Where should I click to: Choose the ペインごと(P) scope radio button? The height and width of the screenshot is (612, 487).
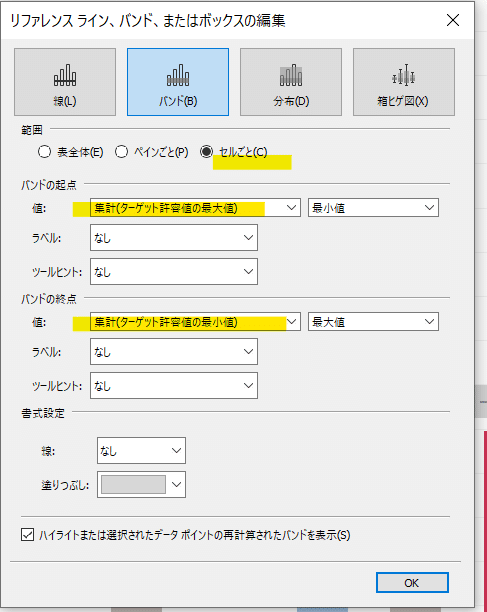(121, 151)
